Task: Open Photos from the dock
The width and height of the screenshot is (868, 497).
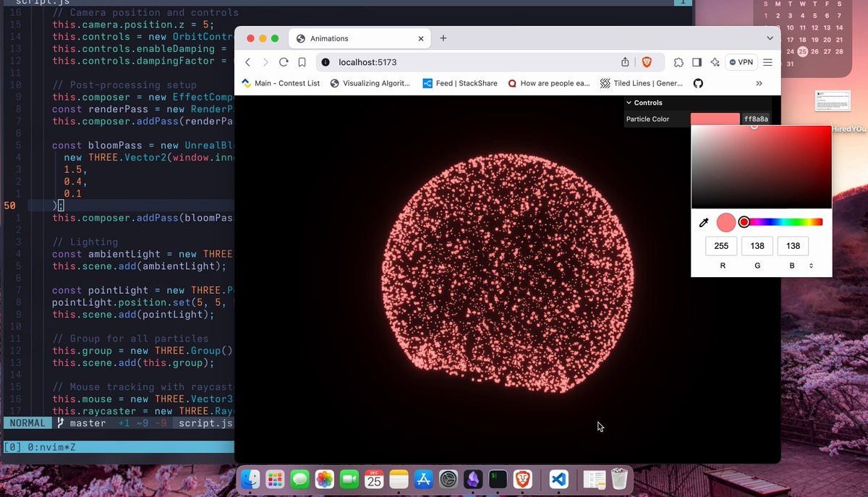Action: click(325, 479)
